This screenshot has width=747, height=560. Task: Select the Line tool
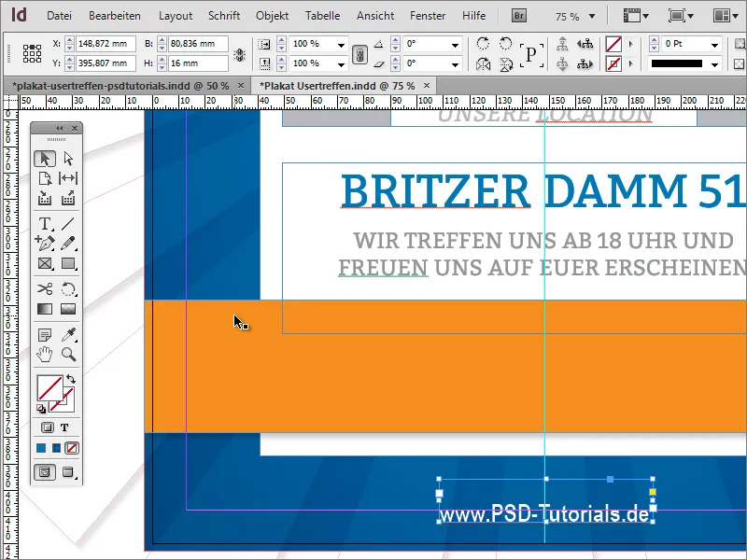coord(68,223)
